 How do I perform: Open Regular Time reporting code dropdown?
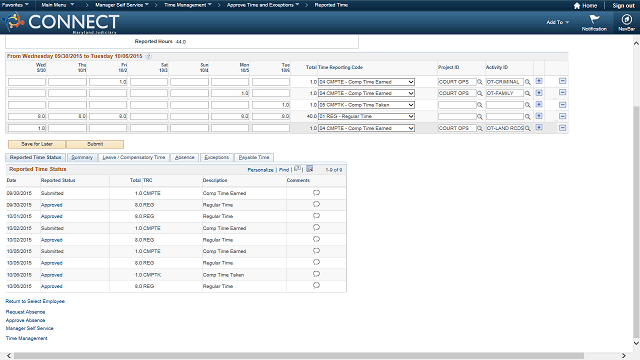[366, 116]
